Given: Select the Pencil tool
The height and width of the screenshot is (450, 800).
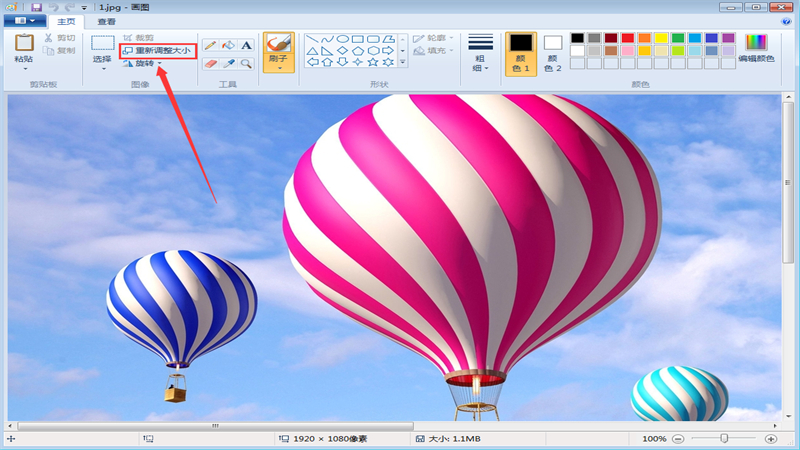Looking at the screenshot, I should [210, 46].
